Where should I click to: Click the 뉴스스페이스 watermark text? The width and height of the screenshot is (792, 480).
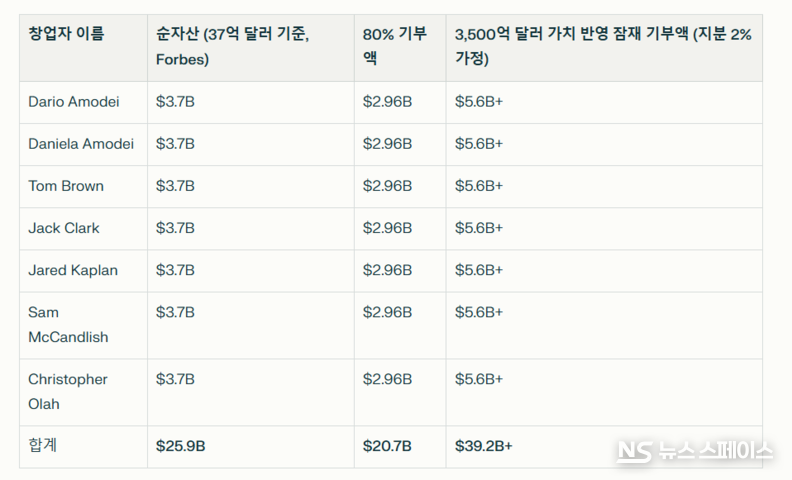tap(714, 451)
